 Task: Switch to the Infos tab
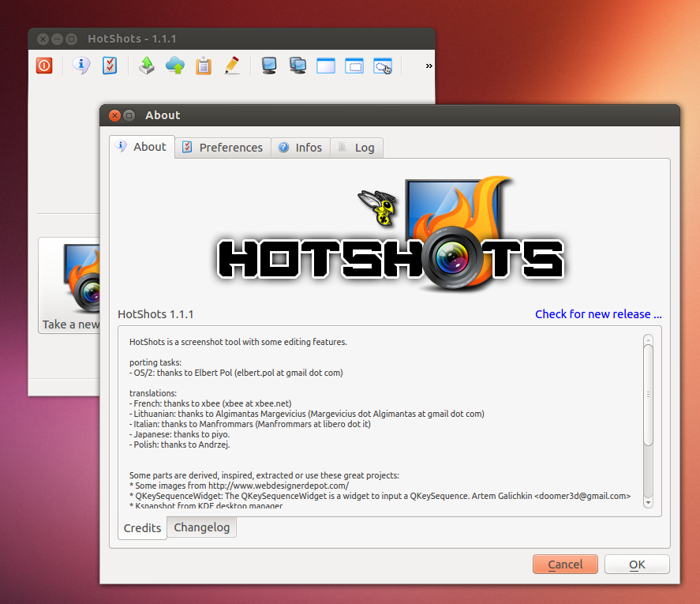coord(301,148)
